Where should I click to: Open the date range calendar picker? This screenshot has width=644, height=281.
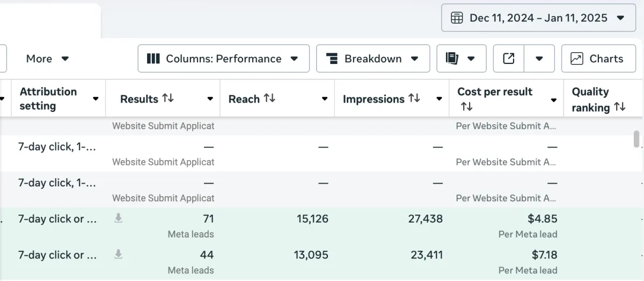538,18
